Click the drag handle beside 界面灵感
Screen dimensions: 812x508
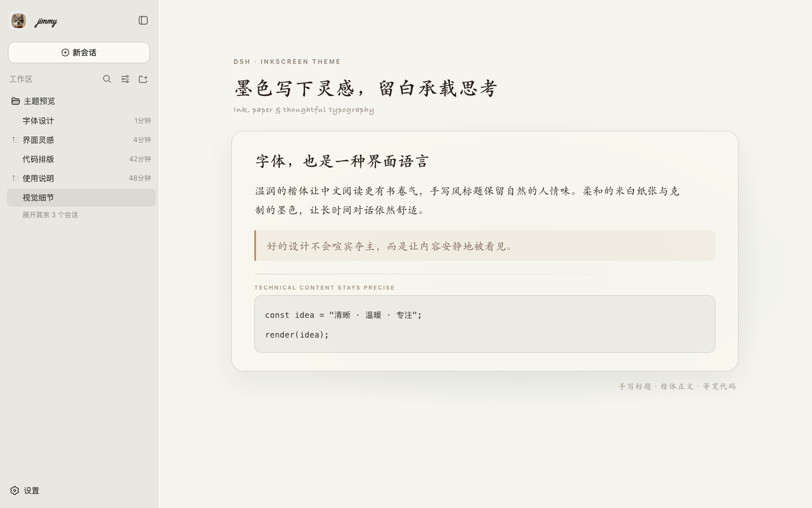click(15, 140)
